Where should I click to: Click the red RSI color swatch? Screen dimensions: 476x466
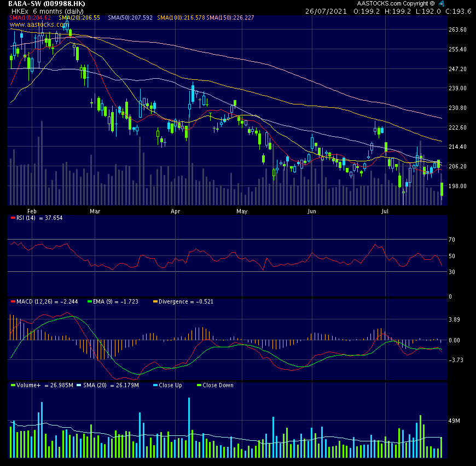click(x=12, y=217)
